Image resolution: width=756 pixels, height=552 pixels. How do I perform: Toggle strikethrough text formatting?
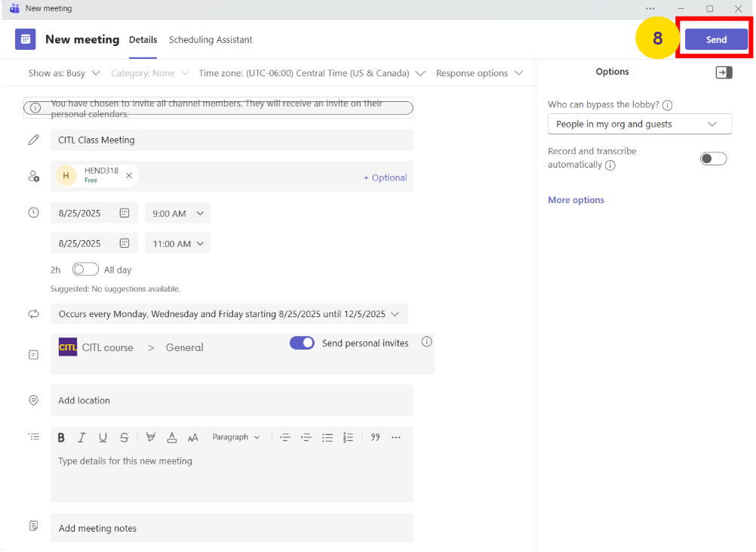[x=124, y=437]
